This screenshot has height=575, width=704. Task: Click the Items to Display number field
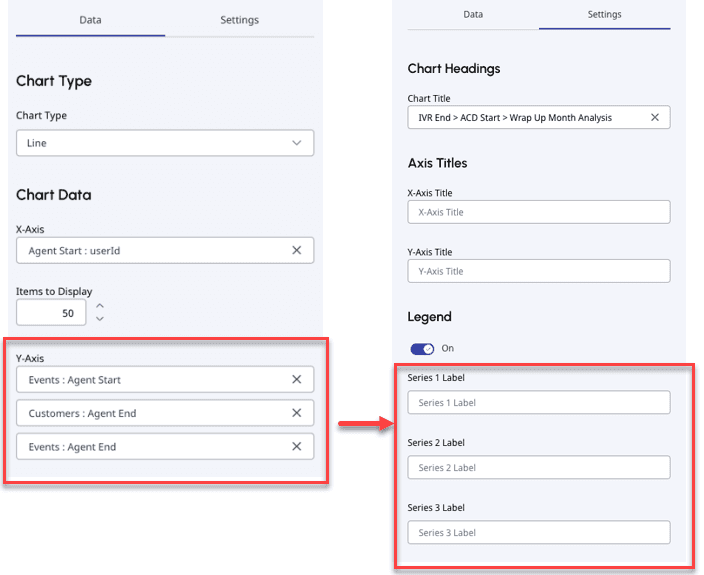(x=50, y=313)
